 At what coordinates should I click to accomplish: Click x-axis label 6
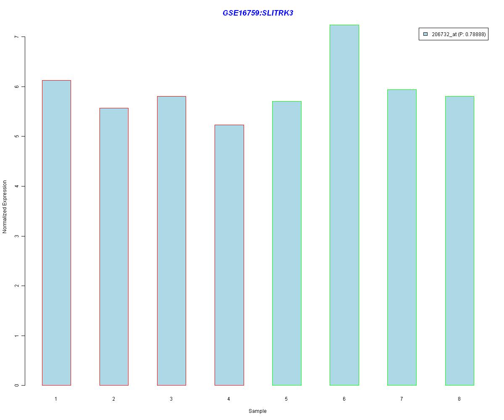(x=344, y=399)
